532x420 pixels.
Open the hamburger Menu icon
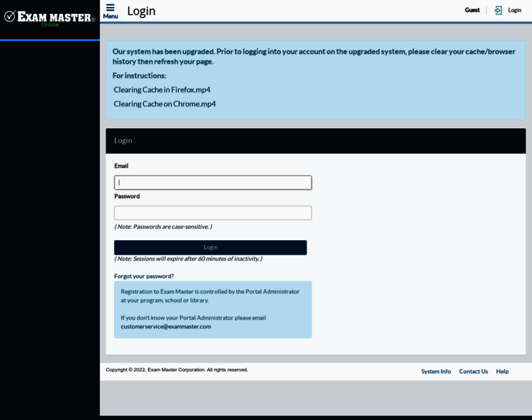click(111, 11)
